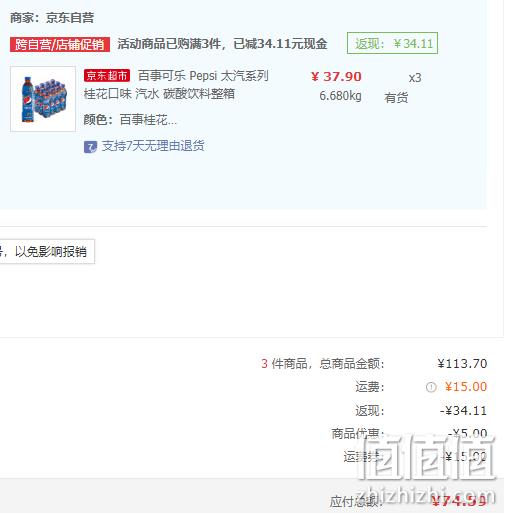Click the 以免影响报销 notice box
This screenshot has width=505, height=513.
[x=47, y=251]
